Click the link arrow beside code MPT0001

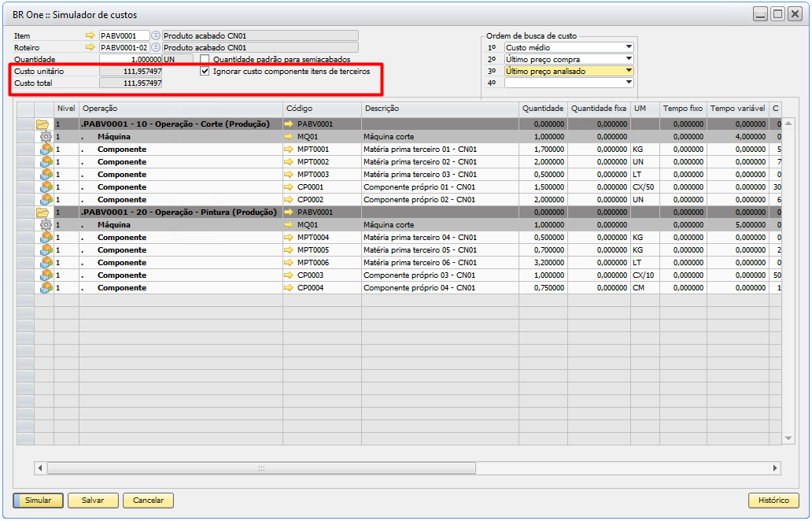coord(289,150)
